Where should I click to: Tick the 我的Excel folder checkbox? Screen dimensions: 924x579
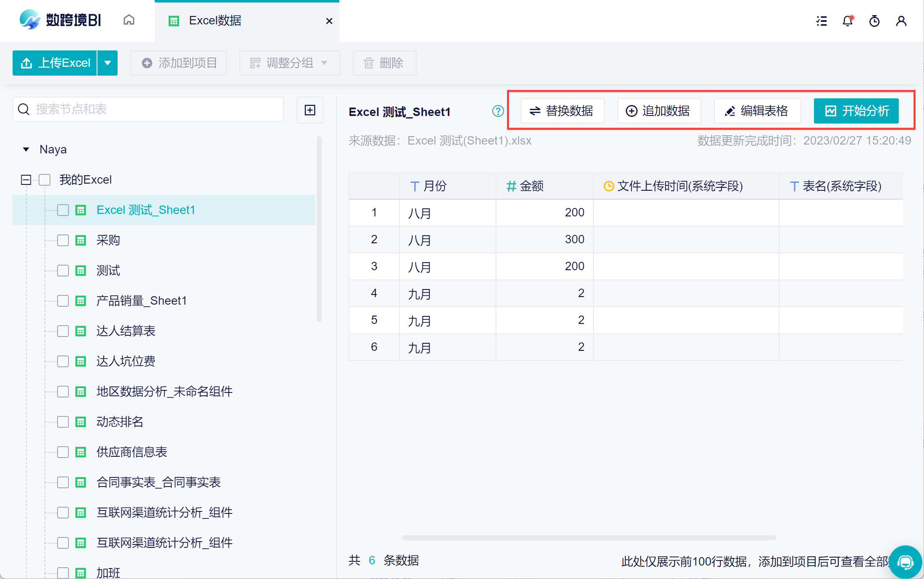pos(45,180)
